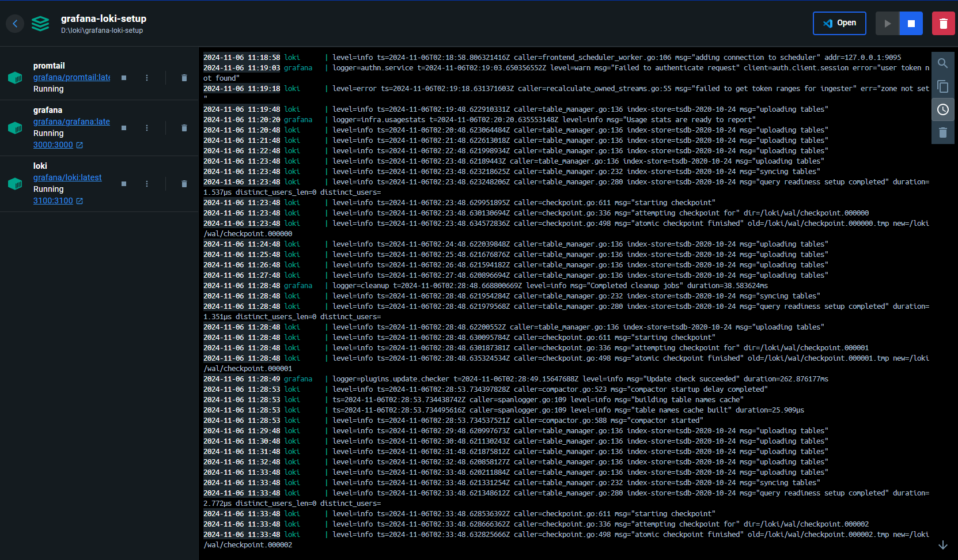Open promtail container actions menu

coord(147,78)
